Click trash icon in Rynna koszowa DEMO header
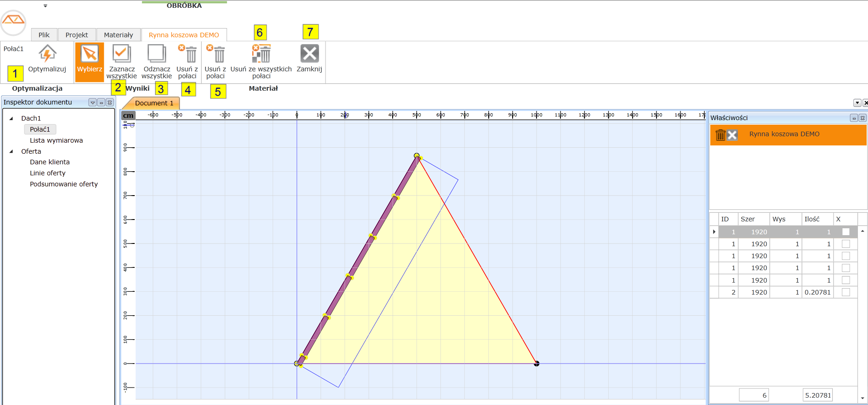The width and height of the screenshot is (868, 405). 720,135
